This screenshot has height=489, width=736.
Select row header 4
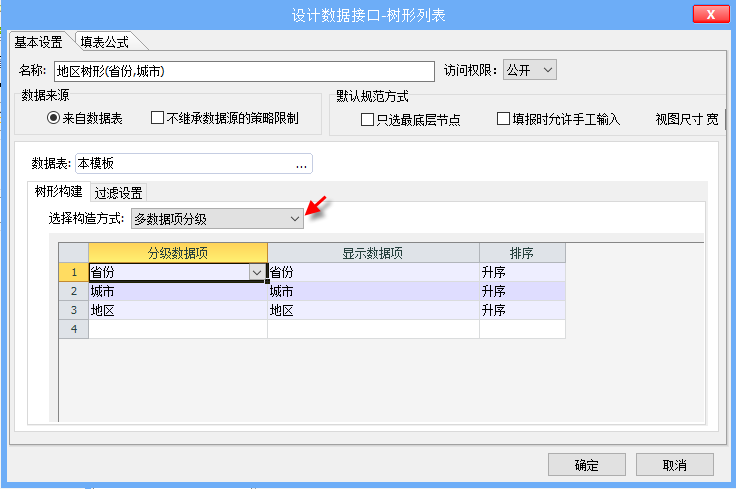[74, 329]
